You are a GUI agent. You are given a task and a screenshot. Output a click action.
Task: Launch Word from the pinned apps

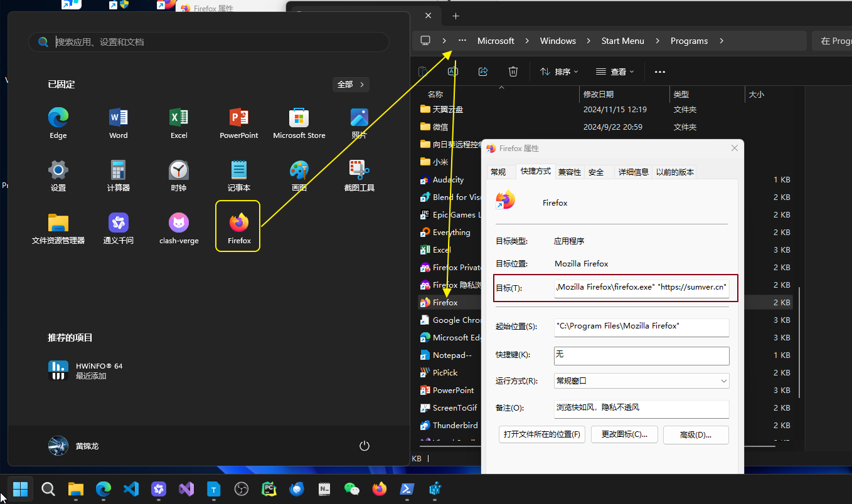tap(119, 123)
